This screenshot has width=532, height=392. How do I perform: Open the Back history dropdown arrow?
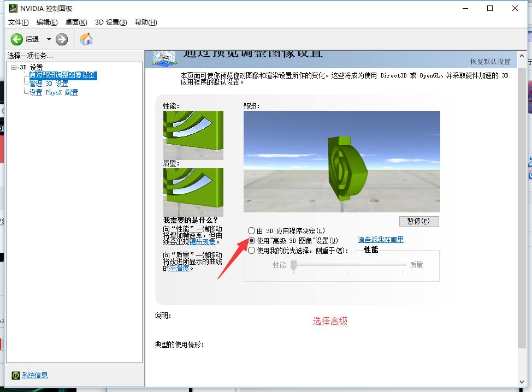[49, 39]
